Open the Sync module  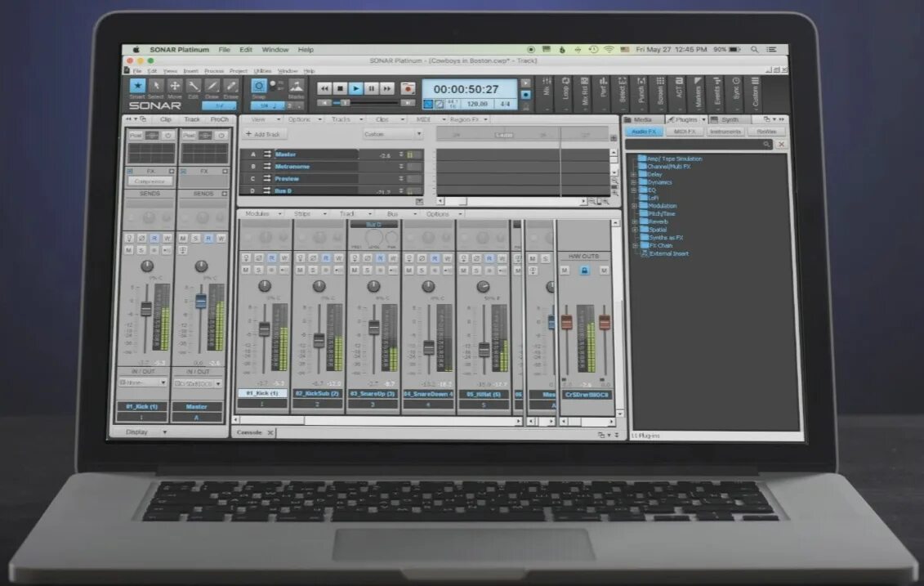[736, 93]
